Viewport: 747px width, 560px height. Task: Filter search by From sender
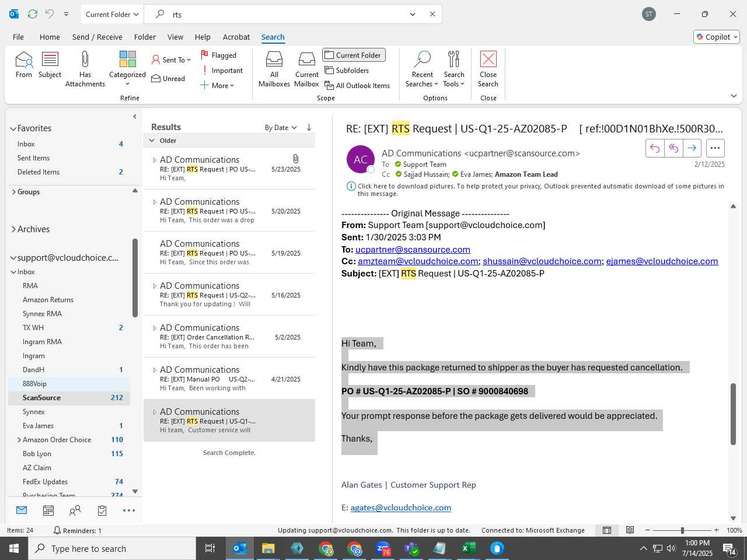point(24,65)
